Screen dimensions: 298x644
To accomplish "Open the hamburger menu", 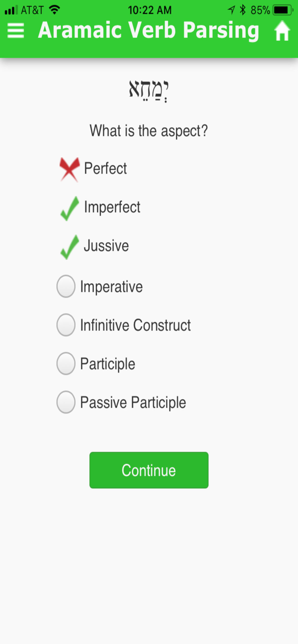I will pos(16,31).
